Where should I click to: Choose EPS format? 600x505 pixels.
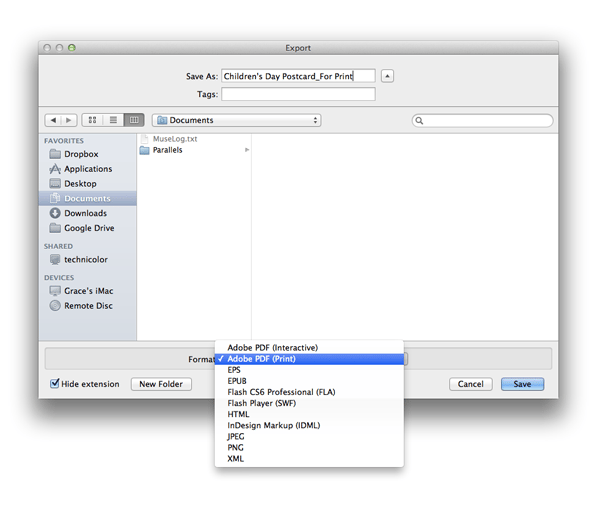click(309, 370)
